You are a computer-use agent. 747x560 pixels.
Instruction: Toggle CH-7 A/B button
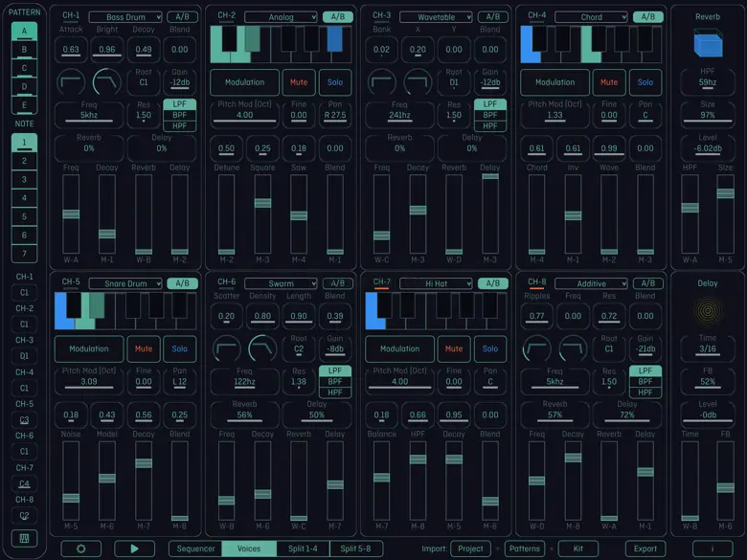coord(493,283)
